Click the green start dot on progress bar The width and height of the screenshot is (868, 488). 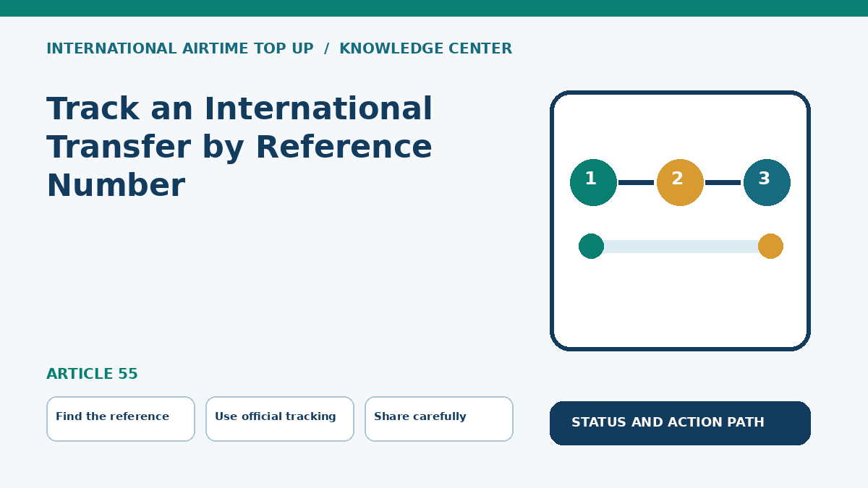pos(591,246)
